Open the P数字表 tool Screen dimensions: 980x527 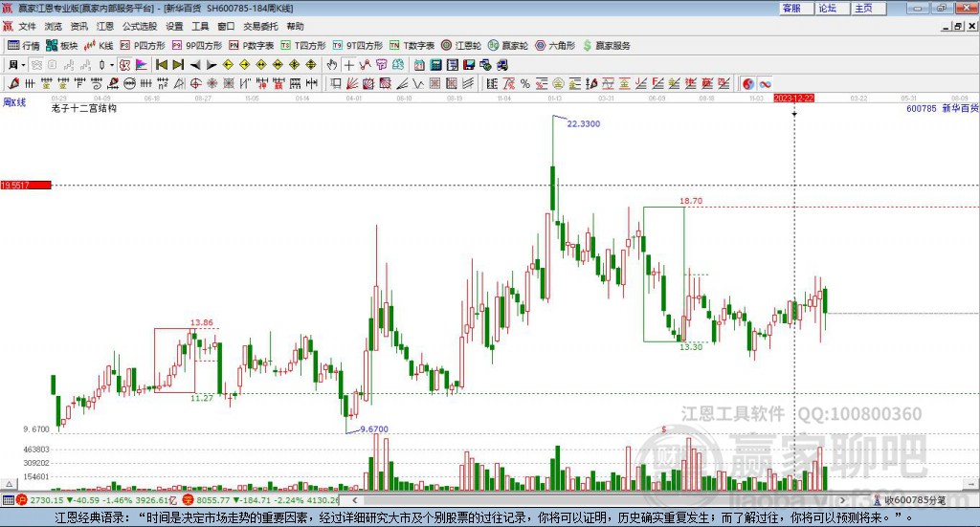coord(252,46)
